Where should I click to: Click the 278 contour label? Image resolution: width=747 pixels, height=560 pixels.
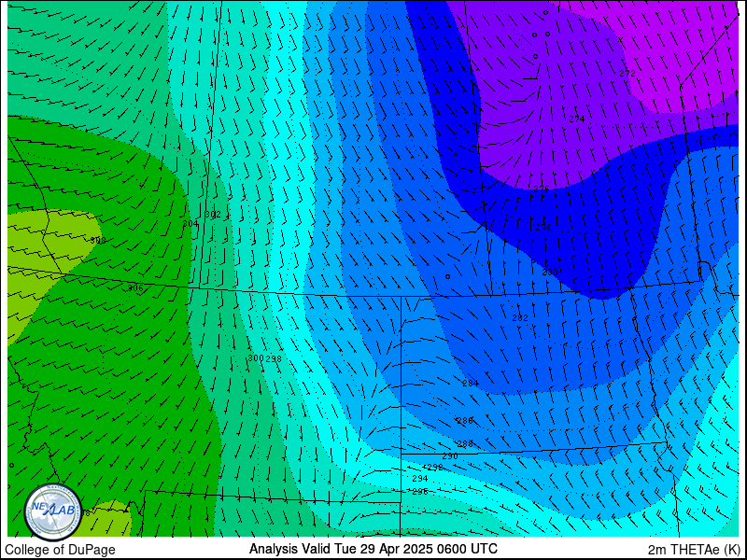coord(543,228)
